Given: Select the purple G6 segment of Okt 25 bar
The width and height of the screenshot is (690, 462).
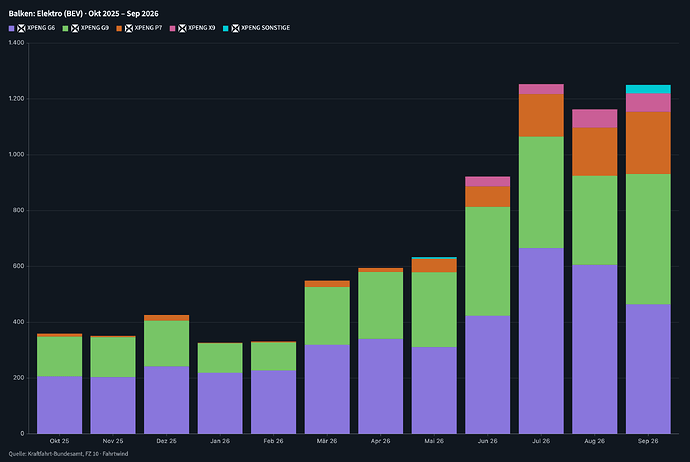Looking at the screenshot, I should pos(59,405).
